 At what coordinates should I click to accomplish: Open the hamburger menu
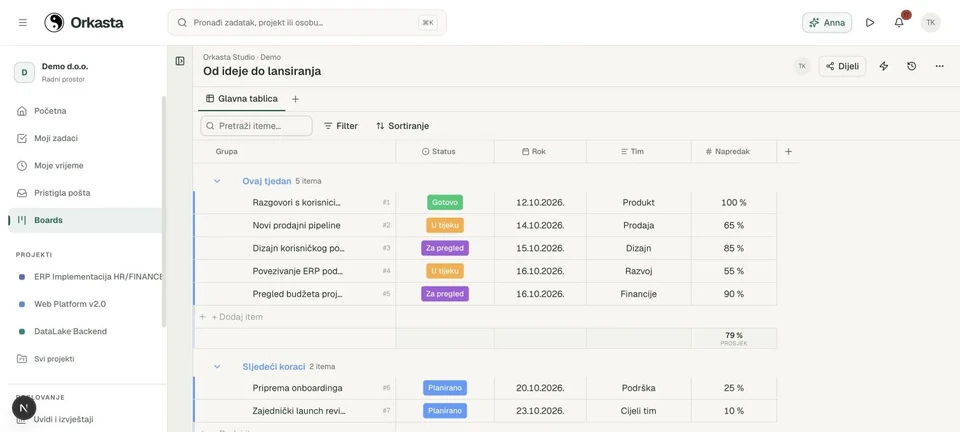[x=23, y=23]
